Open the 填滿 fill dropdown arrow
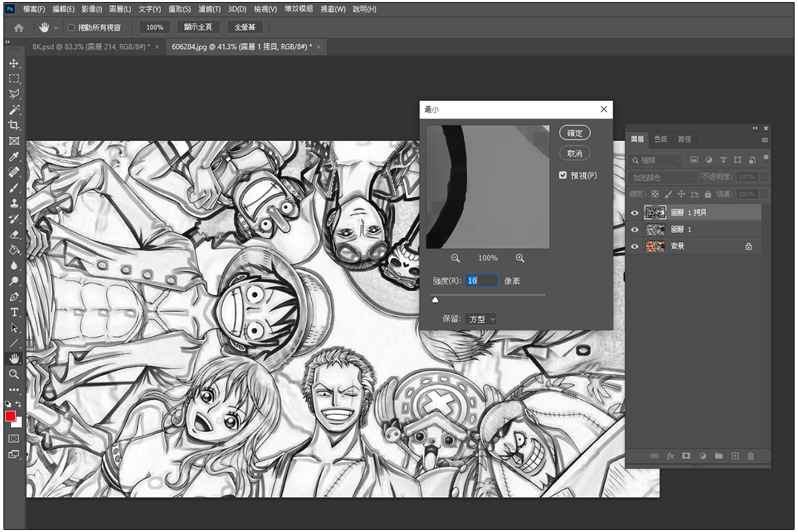 click(764, 194)
